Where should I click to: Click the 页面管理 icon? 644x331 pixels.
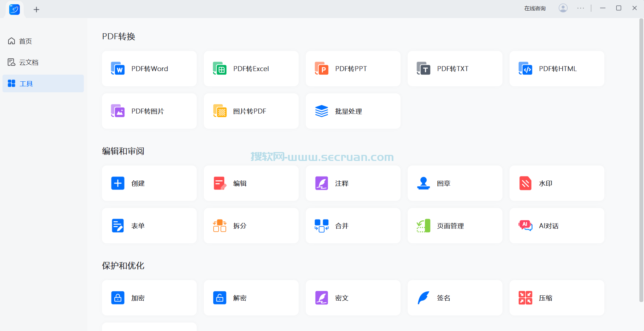point(423,226)
